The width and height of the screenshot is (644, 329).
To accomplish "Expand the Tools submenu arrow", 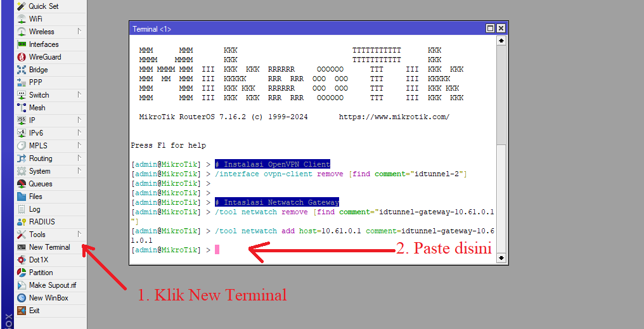I will pyautogui.click(x=79, y=234).
